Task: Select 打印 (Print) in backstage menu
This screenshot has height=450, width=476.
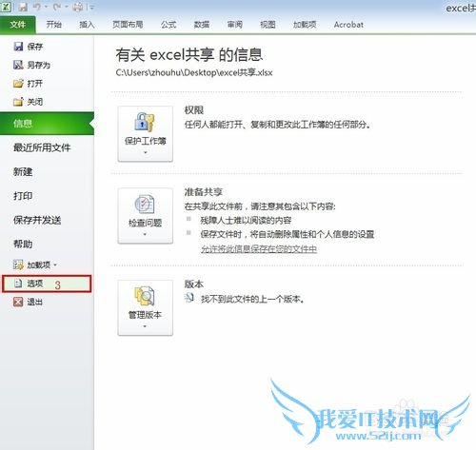Action: (23, 196)
